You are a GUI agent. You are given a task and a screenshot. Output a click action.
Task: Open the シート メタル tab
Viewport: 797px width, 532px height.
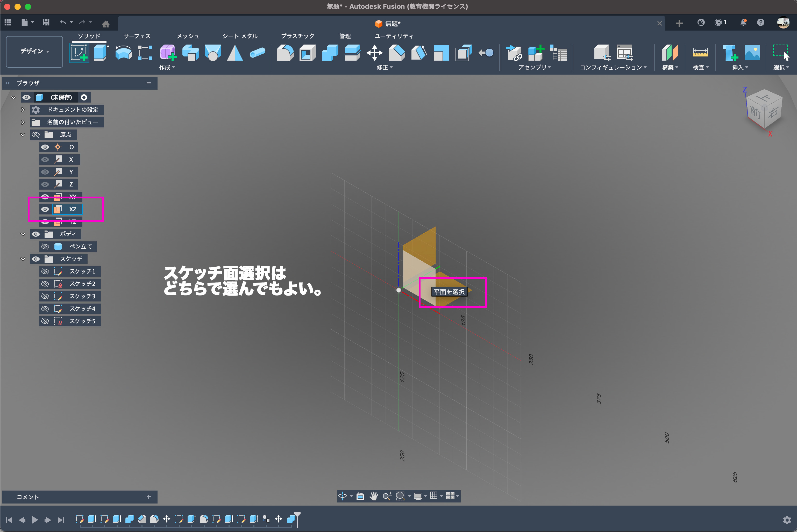pyautogui.click(x=240, y=36)
